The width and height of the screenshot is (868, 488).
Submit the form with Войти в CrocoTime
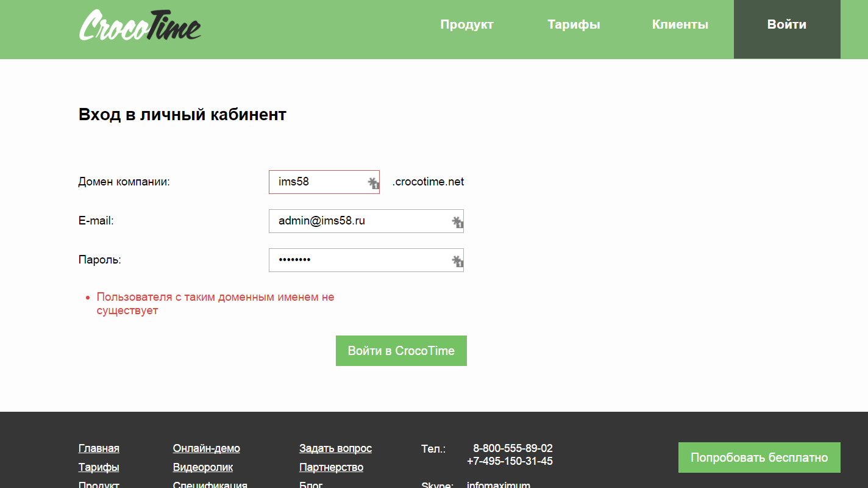click(x=401, y=351)
